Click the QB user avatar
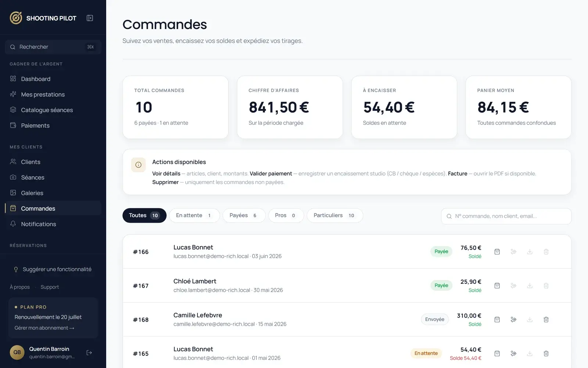 point(17,352)
